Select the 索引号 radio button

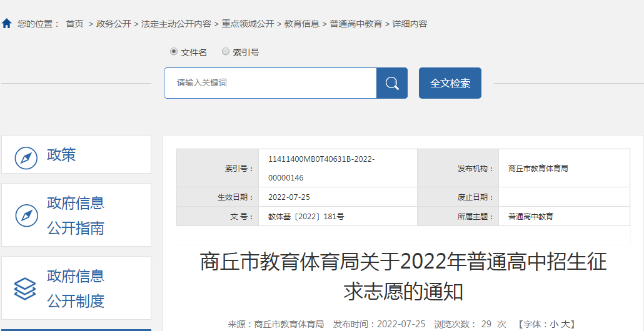tap(226, 52)
